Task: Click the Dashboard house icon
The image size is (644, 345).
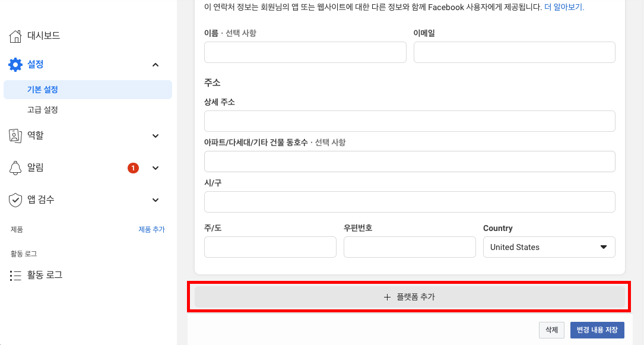Action: 15,36
